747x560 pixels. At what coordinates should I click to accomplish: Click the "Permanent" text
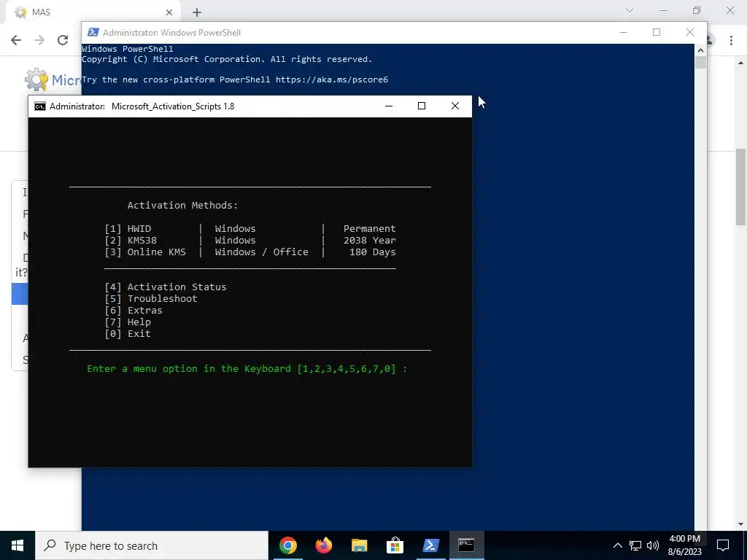point(370,228)
